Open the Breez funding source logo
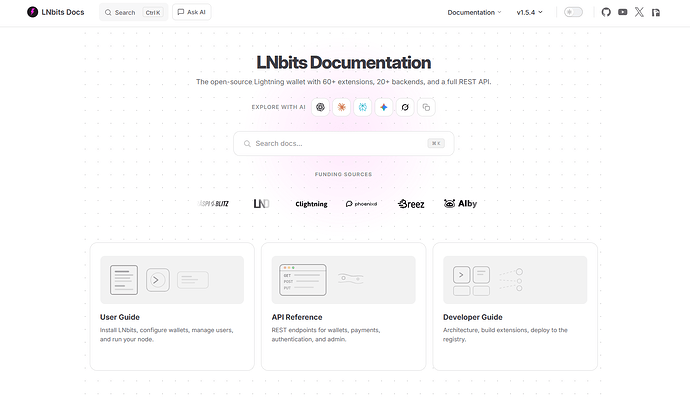The height and width of the screenshot is (397, 690). tap(411, 204)
